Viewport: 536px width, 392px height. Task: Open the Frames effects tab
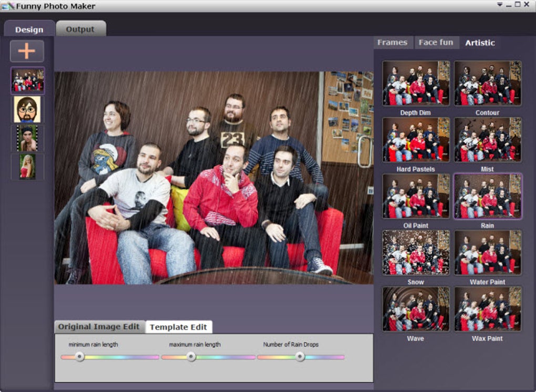tap(393, 43)
